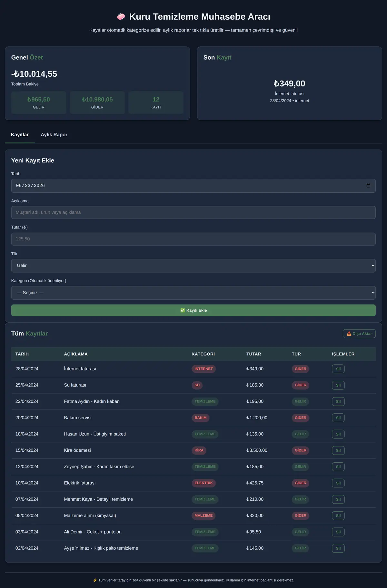Viewport: 387px width, 588px height.
Task: Delete the Ayşe Yılmaz record
Action: click(x=338, y=548)
